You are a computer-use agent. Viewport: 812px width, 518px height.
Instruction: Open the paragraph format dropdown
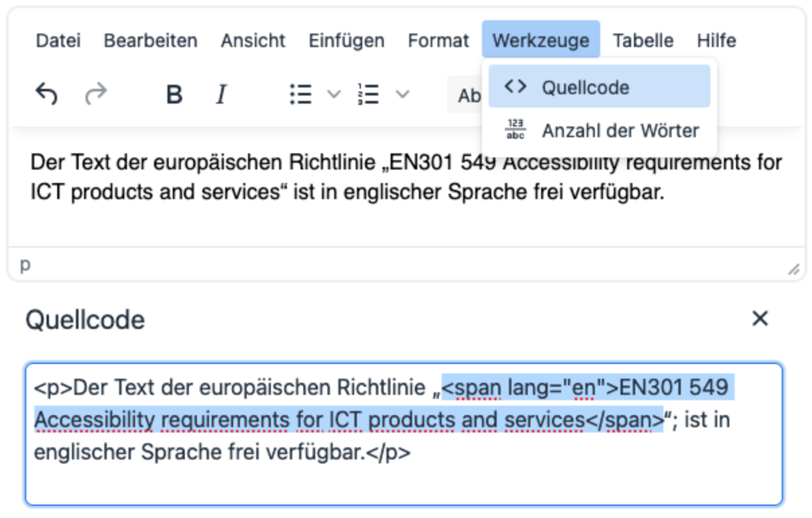[x=464, y=96]
